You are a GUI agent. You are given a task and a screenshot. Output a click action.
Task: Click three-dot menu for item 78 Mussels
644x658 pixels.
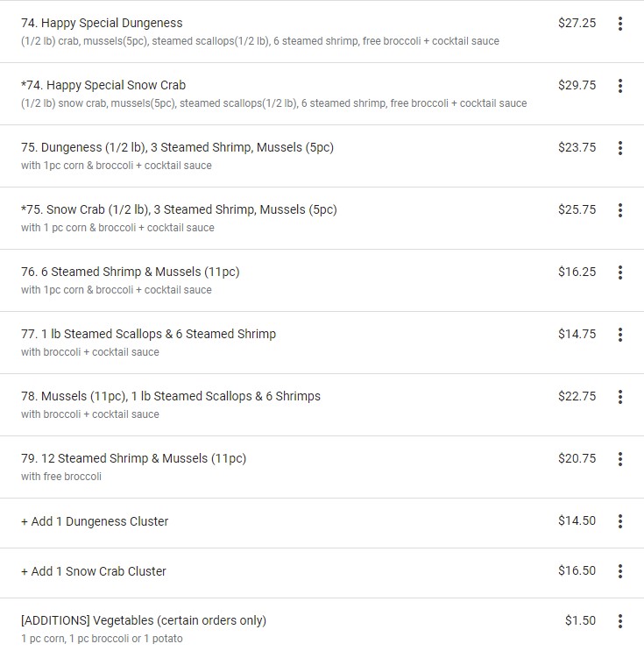pyautogui.click(x=620, y=397)
